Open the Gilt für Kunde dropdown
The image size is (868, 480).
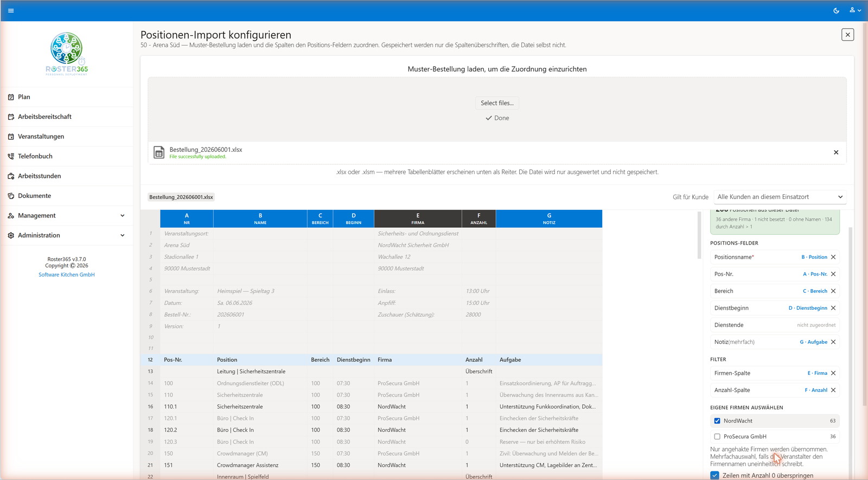[x=780, y=197]
